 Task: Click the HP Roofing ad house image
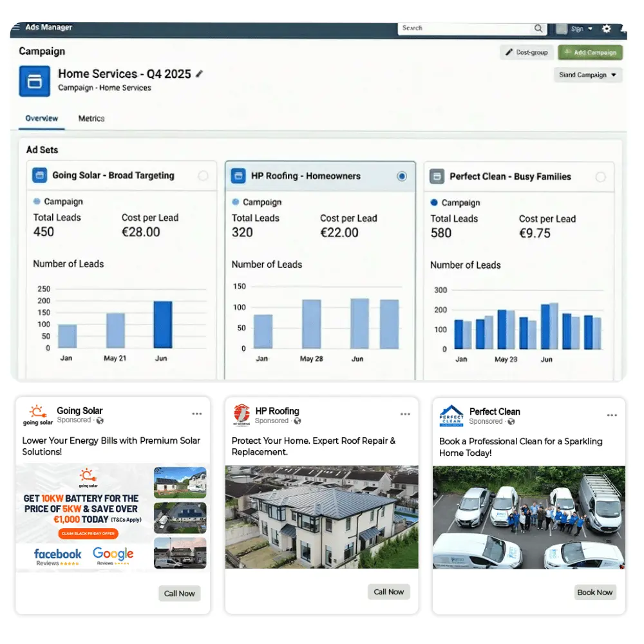[x=321, y=517]
